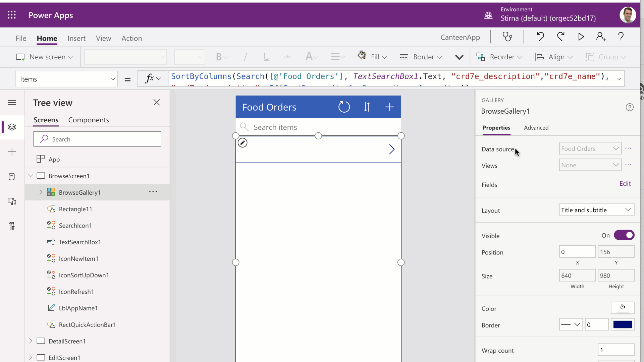The image size is (644, 362).
Task: Open the user profile picture
Action: click(x=628, y=15)
